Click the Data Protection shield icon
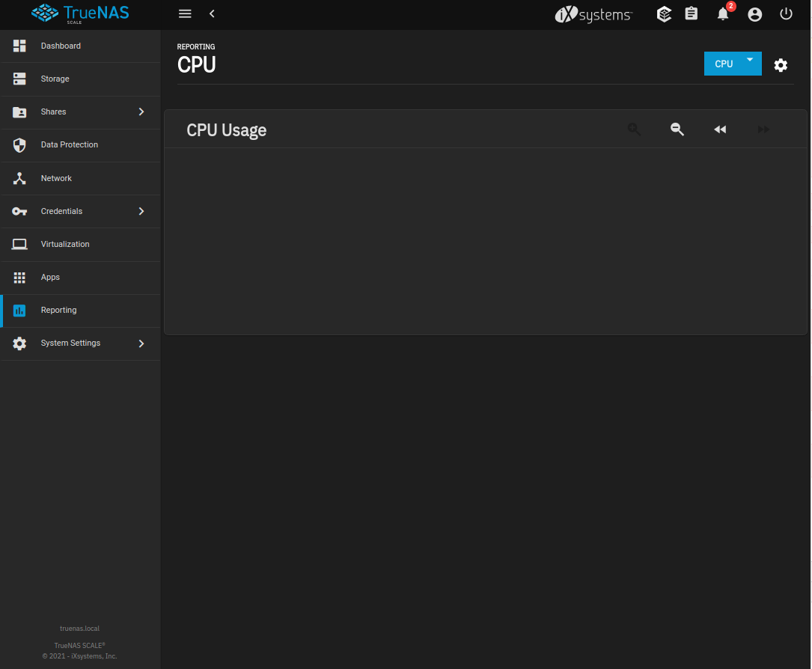 click(19, 145)
